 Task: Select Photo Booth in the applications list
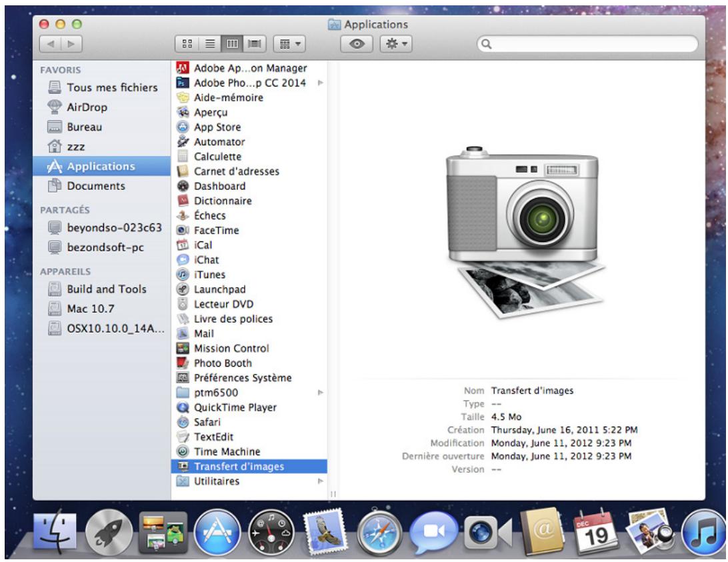coord(223,363)
